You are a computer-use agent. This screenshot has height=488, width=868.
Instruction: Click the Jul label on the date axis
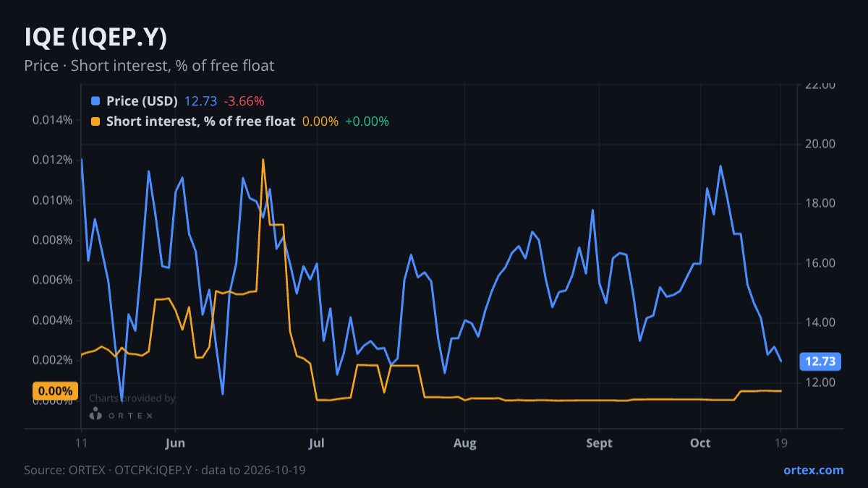point(316,443)
